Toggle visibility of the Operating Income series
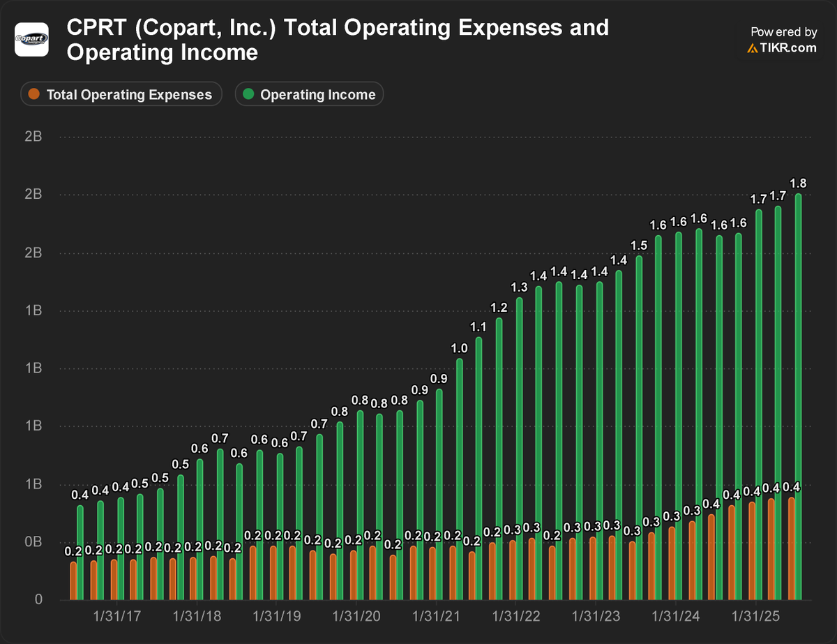This screenshot has width=837, height=644. (x=309, y=94)
